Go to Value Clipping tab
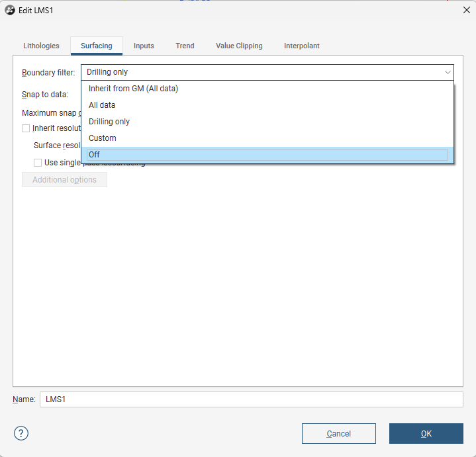This screenshot has width=476, height=457. click(x=239, y=46)
